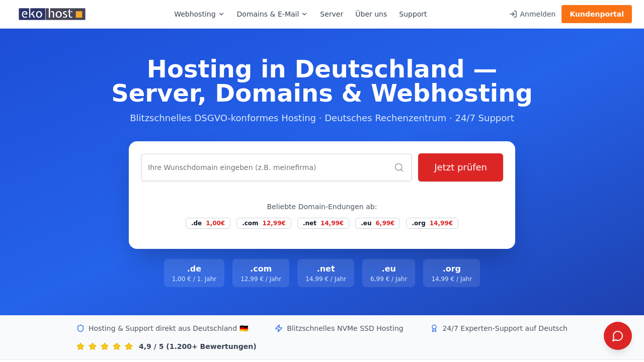Open the .org 14,99 € / Jahr card
This screenshot has height=362, width=644.
click(x=451, y=273)
